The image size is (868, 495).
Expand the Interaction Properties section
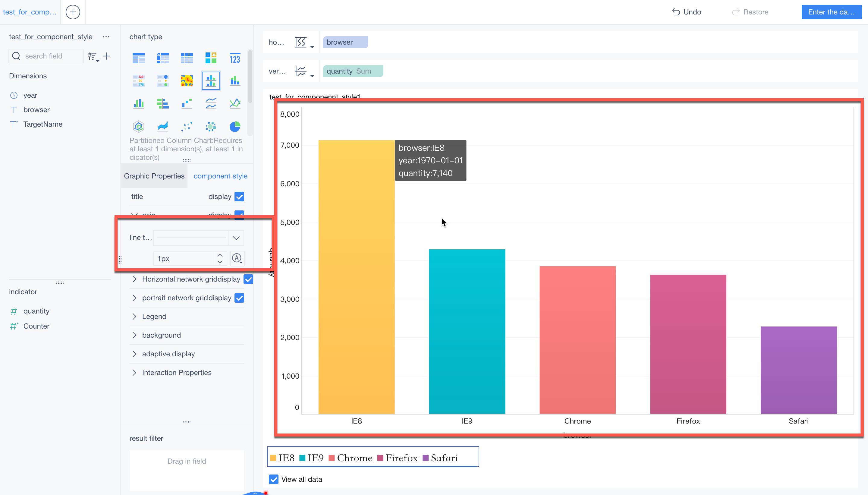(x=134, y=373)
